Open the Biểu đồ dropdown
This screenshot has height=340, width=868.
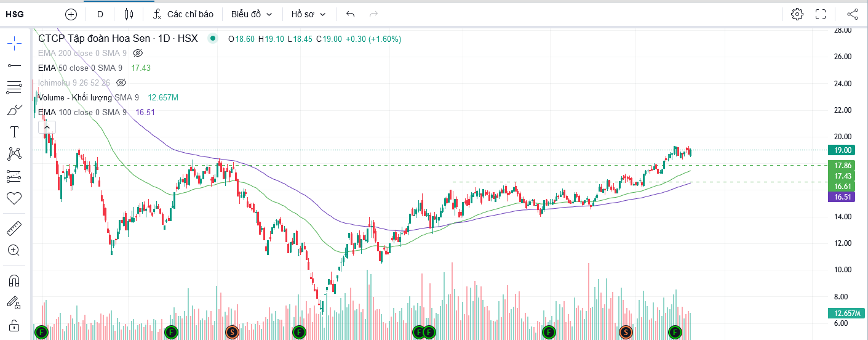(252, 14)
